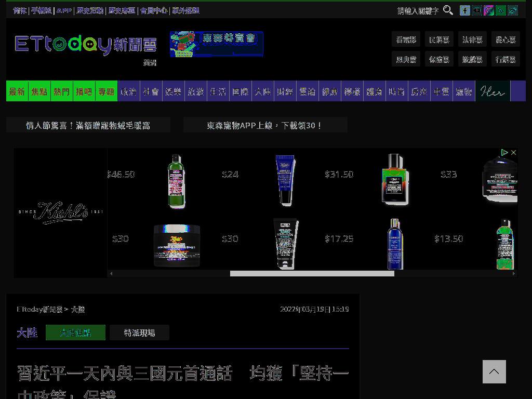Select 房產 in navigation bar
Viewport: 532px width, 399px height.
(x=419, y=91)
